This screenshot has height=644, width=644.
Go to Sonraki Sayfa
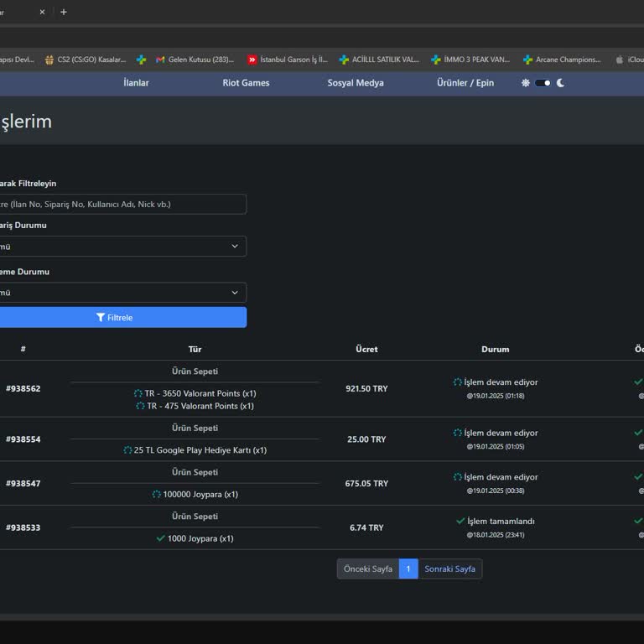point(449,569)
